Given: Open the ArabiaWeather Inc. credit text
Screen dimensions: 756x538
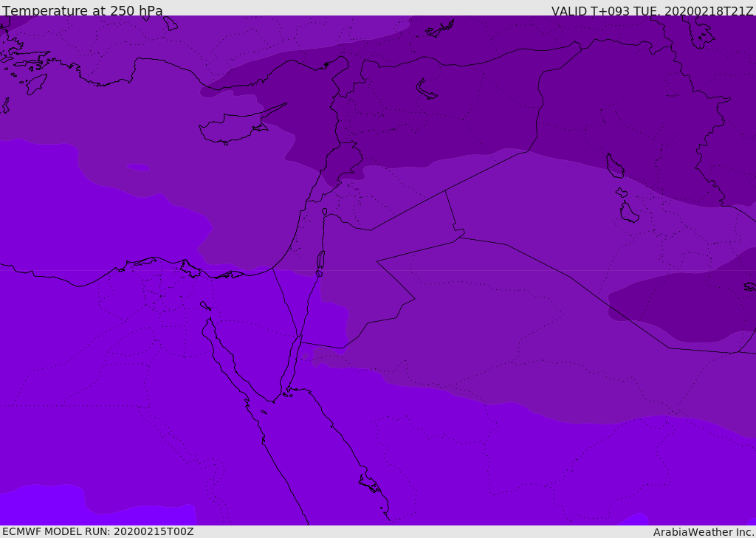Looking at the screenshot, I should click(704, 532).
